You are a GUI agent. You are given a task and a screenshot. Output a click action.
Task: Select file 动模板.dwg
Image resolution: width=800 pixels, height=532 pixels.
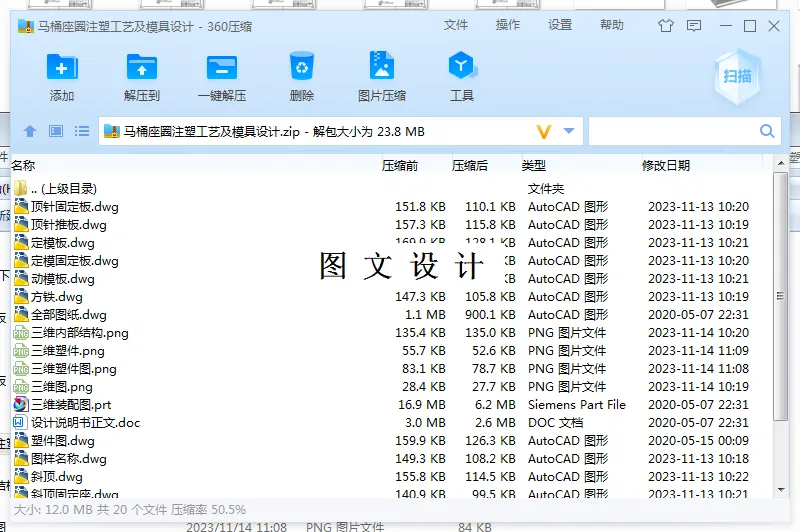click(391, 278)
